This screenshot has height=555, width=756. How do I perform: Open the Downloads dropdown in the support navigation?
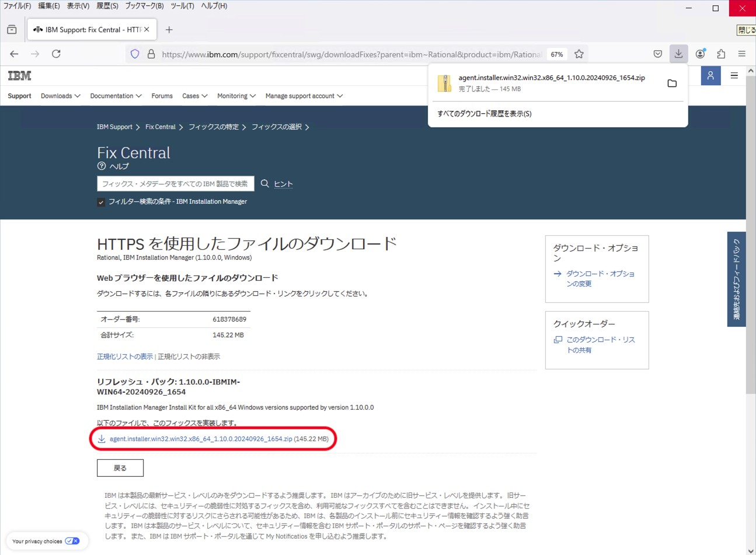[x=60, y=96]
